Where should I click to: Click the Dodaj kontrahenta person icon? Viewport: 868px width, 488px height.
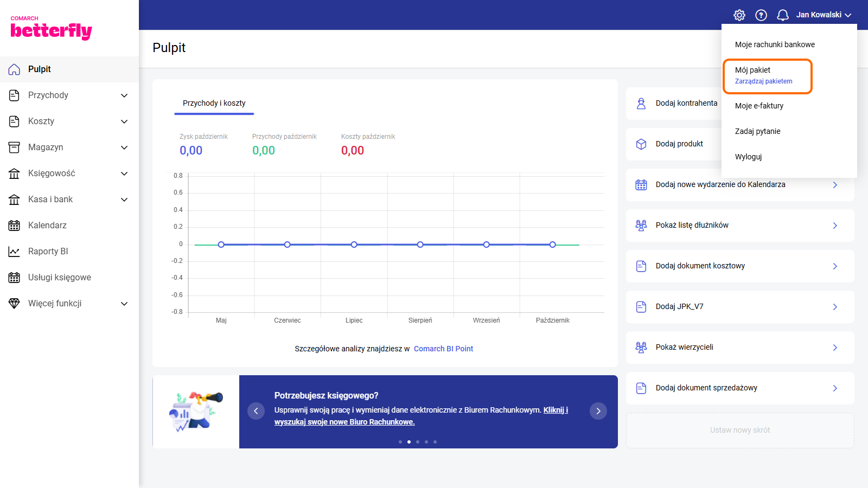pyautogui.click(x=641, y=104)
